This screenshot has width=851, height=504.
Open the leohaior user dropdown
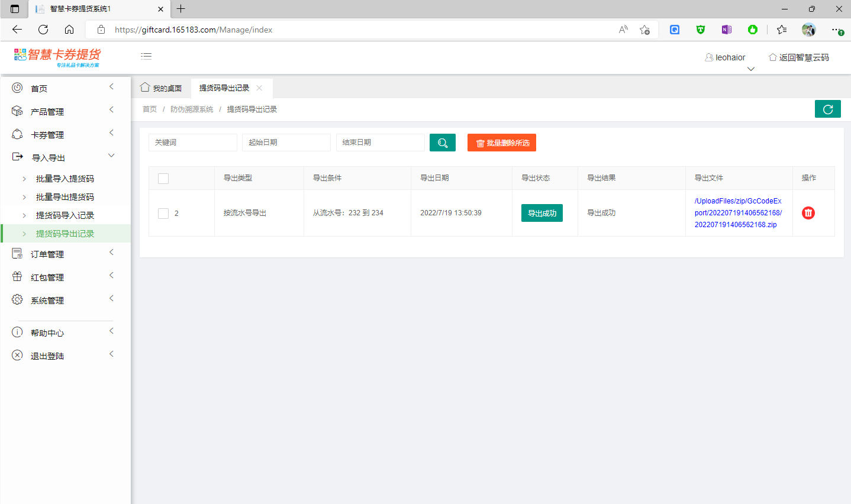pyautogui.click(x=726, y=57)
